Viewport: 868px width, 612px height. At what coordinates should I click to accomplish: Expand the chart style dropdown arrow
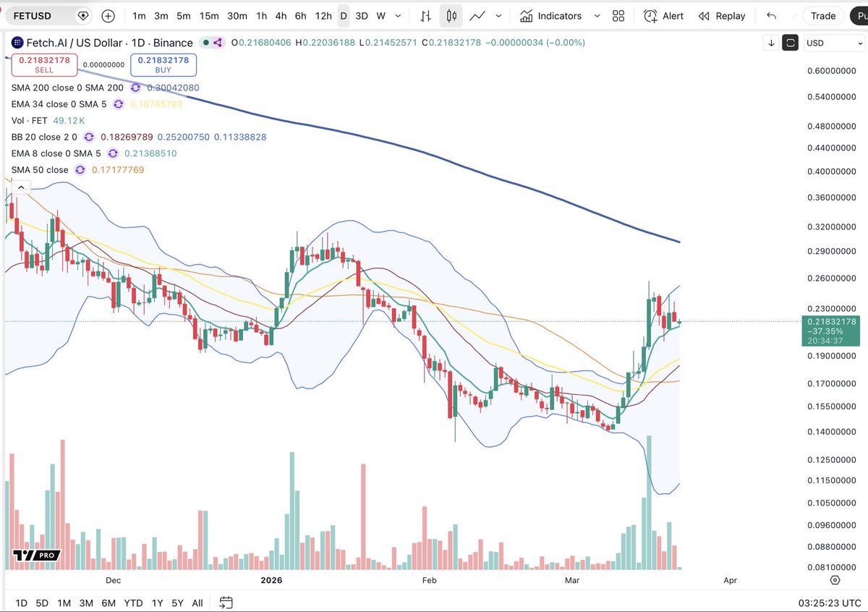click(499, 16)
